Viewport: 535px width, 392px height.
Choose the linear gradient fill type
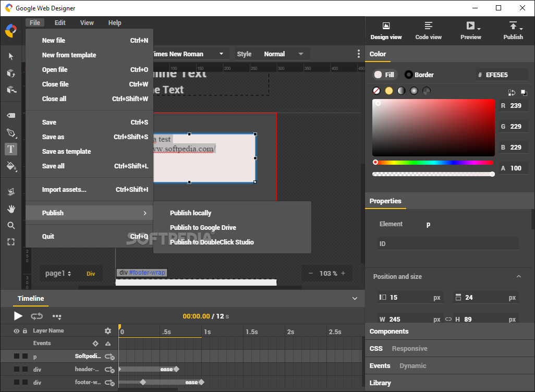402,91
